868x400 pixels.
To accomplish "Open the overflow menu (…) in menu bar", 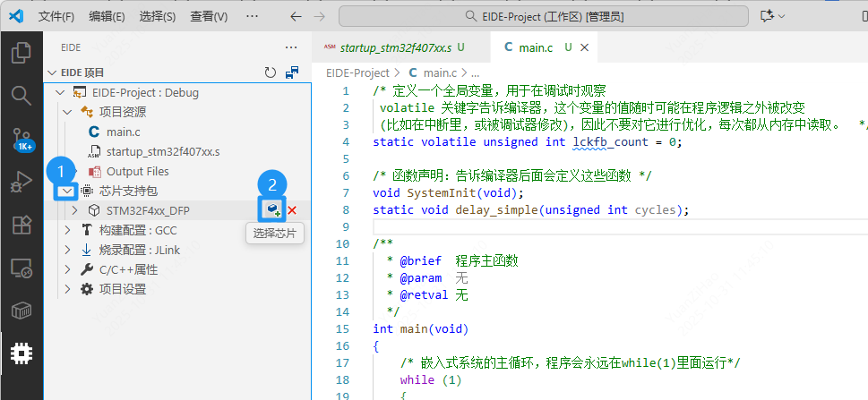I will [252, 17].
